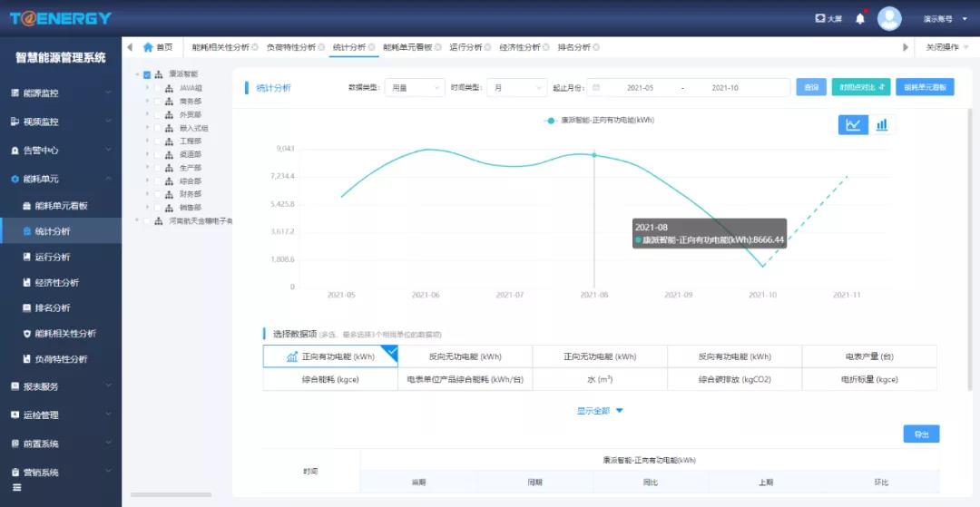This screenshot has width=980, height=507.
Task: Click the 导出 export button
Action: point(921,434)
